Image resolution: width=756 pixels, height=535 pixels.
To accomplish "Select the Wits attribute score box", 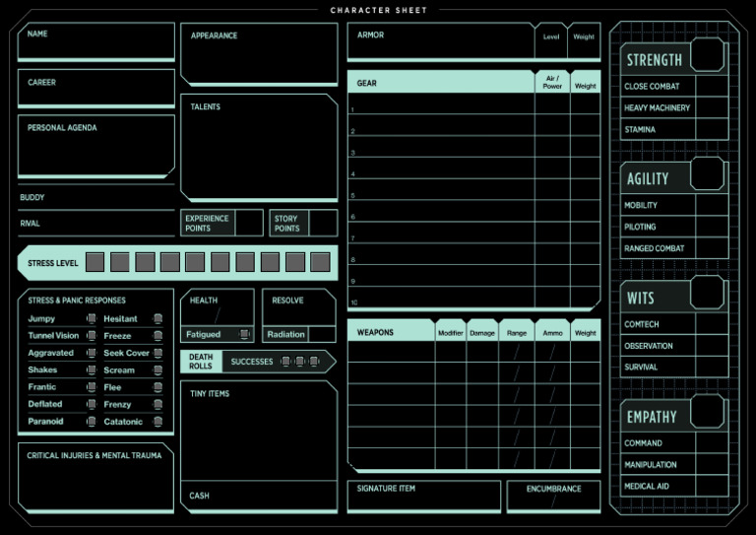I will pyautogui.click(x=708, y=293).
